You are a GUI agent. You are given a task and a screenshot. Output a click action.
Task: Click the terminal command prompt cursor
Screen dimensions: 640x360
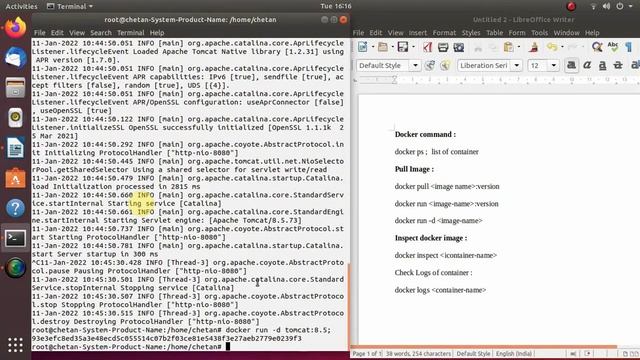(x=228, y=347)
